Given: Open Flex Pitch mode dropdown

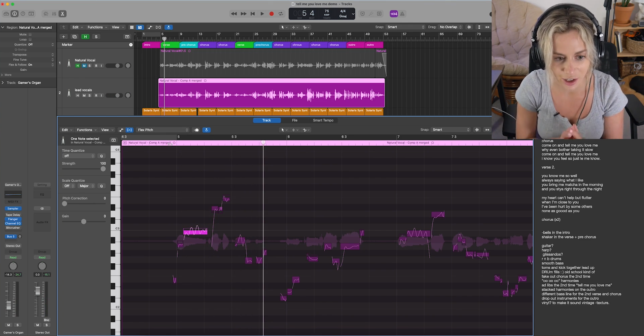Looking at the screenshot, I should click(163, 130).
